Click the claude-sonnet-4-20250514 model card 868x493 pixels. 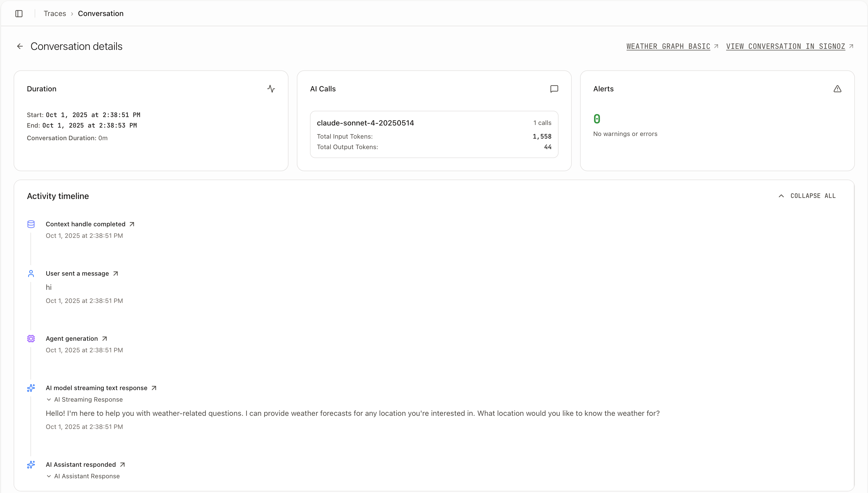(434, 134)
